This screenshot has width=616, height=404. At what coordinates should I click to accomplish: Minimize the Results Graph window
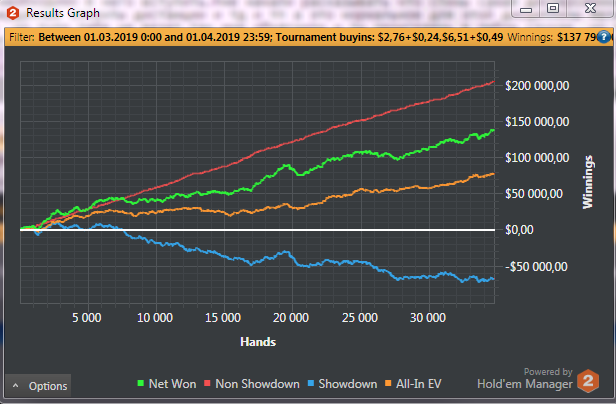coord(526,9)
